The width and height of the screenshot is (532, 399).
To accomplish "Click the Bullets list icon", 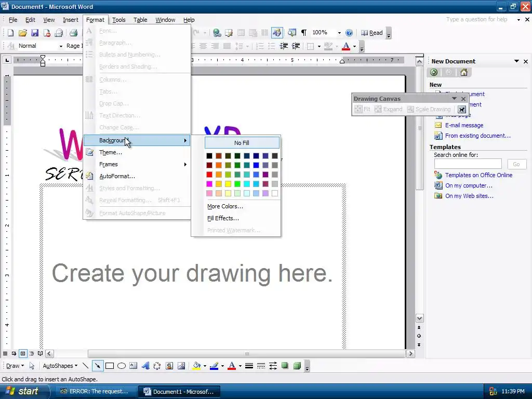I will click(272, 46).
